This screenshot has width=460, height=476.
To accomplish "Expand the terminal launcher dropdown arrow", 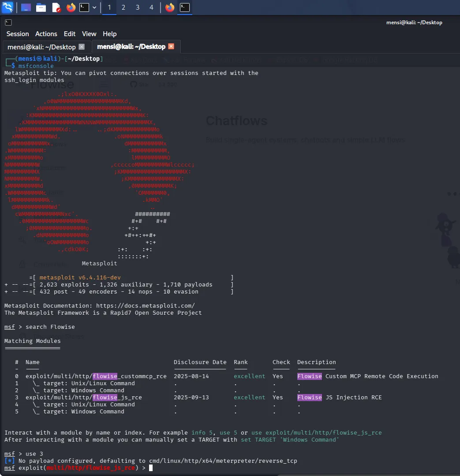I will 94,7.
